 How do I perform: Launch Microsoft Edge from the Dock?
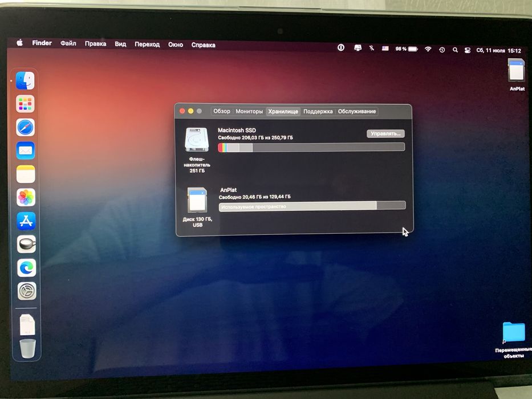pyautogui.click(x=27, y=268)
